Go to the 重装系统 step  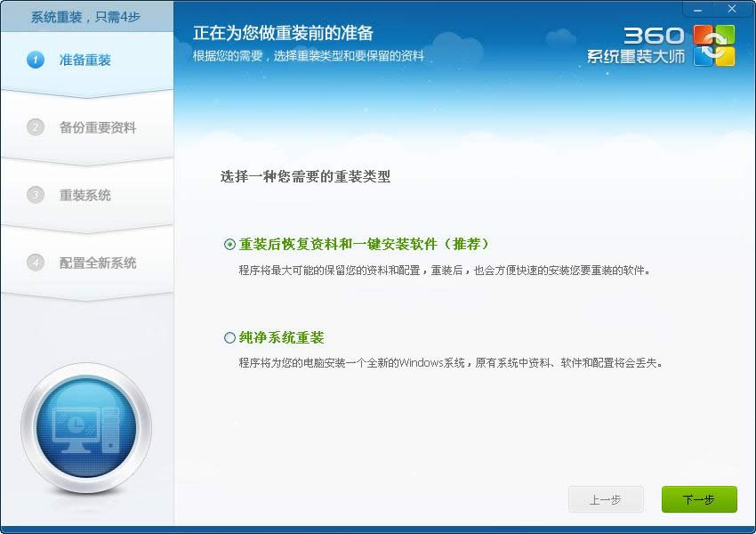pos(85,195)
